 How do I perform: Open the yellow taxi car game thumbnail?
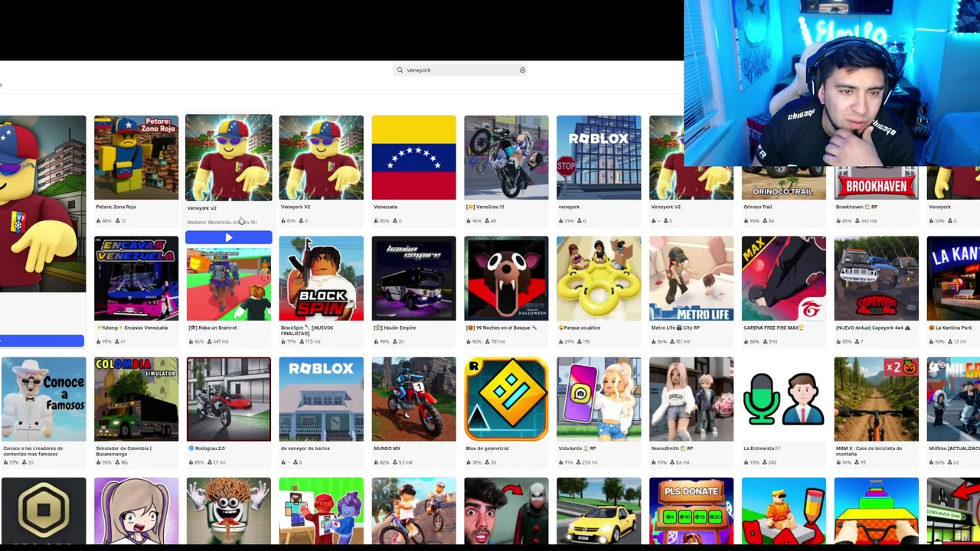[x=599, y=511]
